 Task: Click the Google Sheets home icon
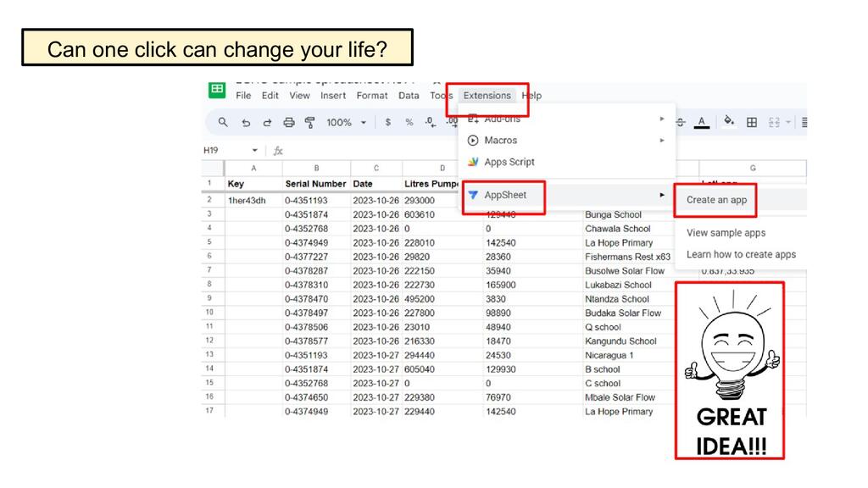pyautogui.click(x=217, y=90)
